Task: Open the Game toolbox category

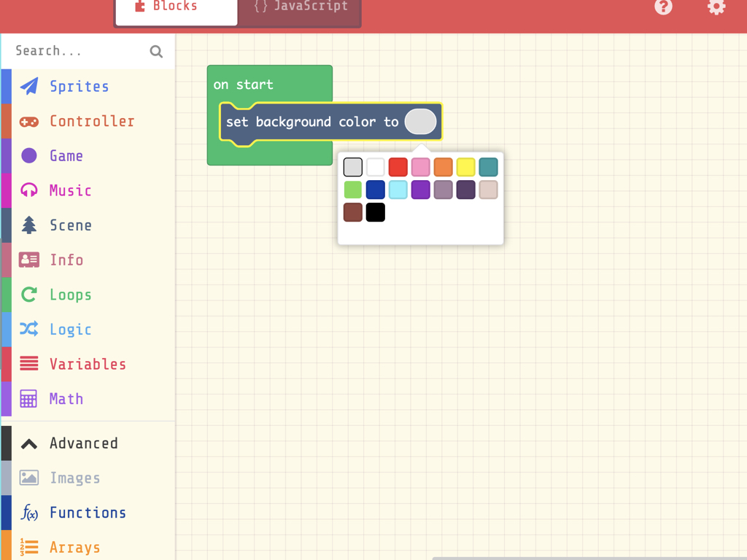Action: (88, 156)
